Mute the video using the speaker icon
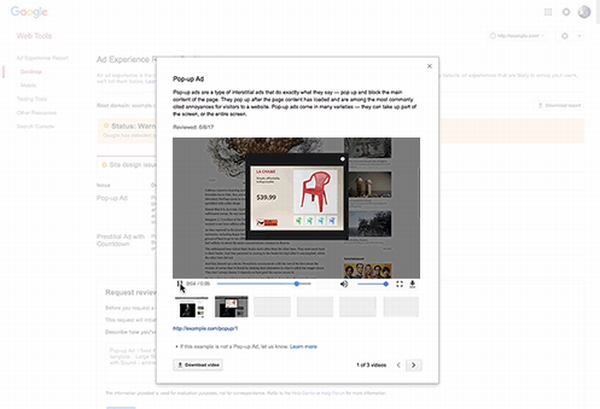This screenshot has width=600, height=409. [x=344, y=284]
